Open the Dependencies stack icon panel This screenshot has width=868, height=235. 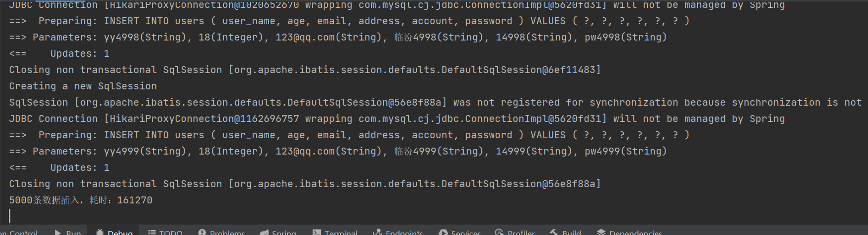[601, 232]
